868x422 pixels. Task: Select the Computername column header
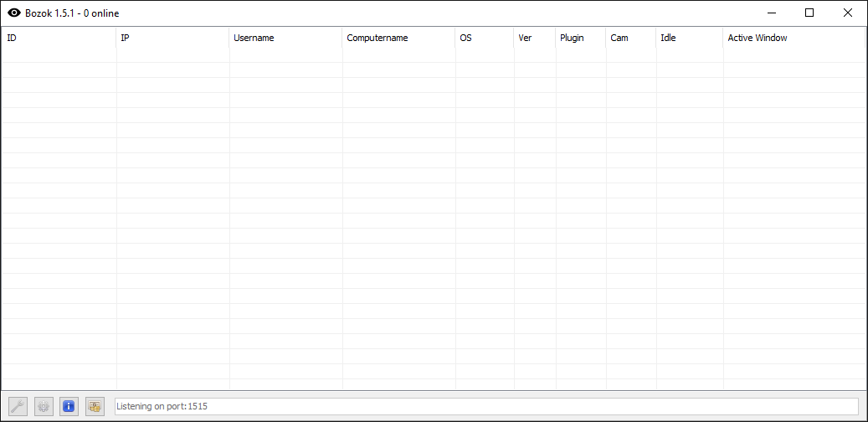pyautogui.click(x=398, y=38)
